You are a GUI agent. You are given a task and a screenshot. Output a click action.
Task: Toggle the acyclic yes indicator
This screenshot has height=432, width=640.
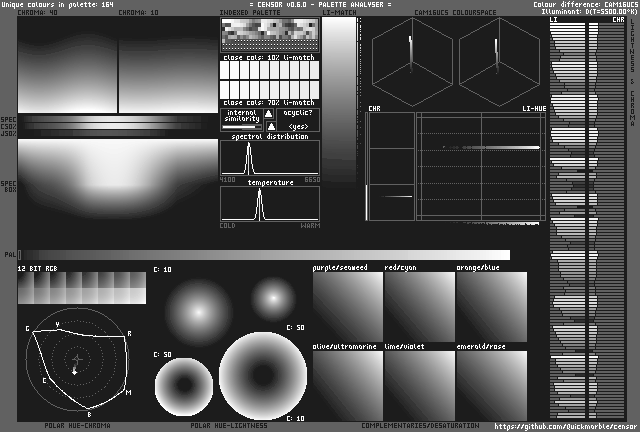tap(298, 127)
